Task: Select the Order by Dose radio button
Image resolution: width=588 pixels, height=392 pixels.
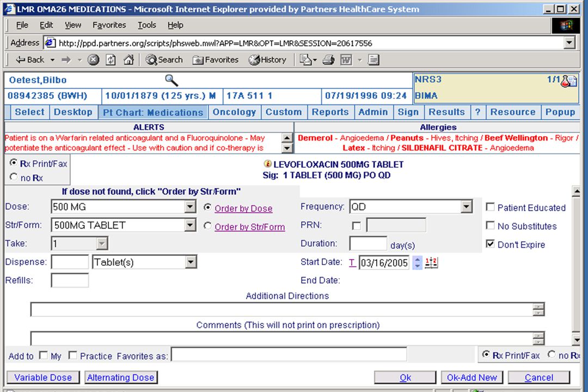Action: (x=207, y=207)
